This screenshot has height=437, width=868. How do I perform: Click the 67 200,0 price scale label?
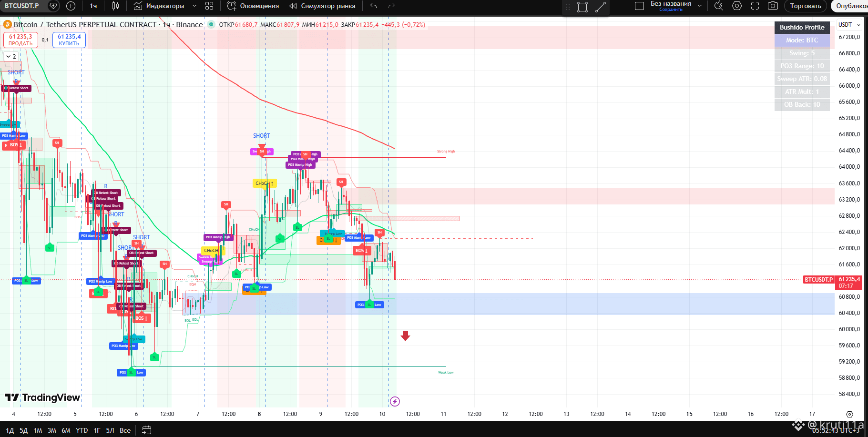tap(849, 37)
